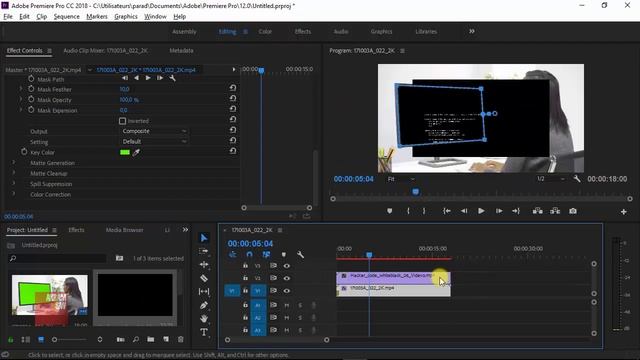This screenshot has width=640, height=360.
Task: Toggle snap in timeline
Action: click(249, 255)
